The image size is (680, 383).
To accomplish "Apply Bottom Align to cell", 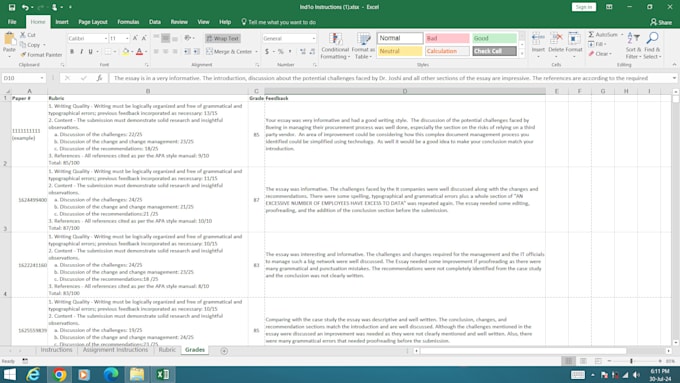I will click(175, 38).
